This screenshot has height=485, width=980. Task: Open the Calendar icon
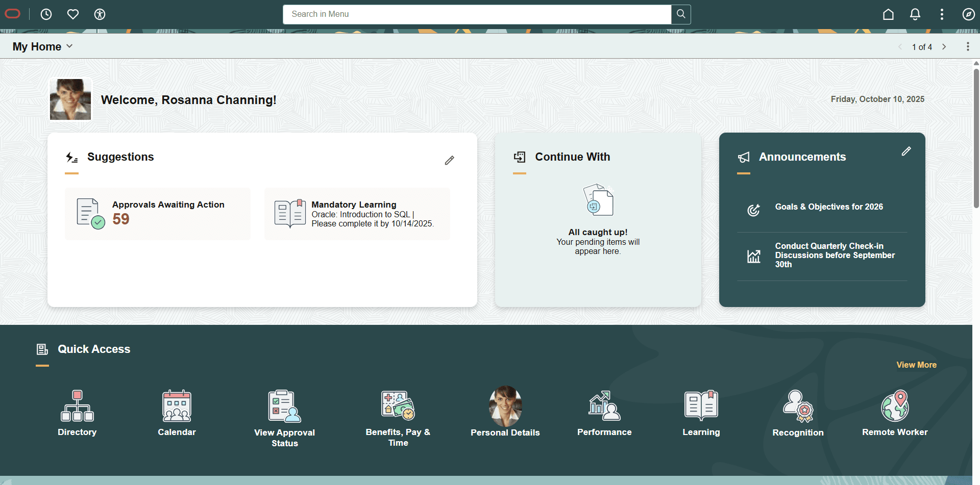[177, 406]
